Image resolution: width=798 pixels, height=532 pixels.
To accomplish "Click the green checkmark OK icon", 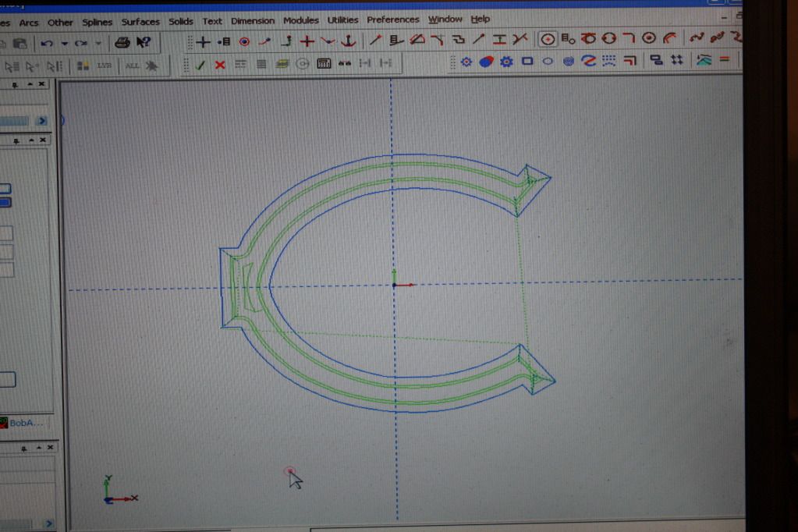I will pos(200,65).
